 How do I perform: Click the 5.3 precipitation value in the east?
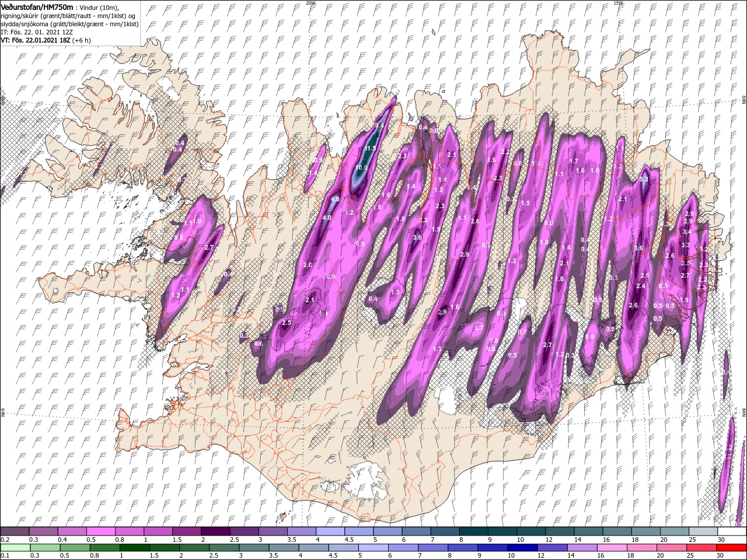644,180
